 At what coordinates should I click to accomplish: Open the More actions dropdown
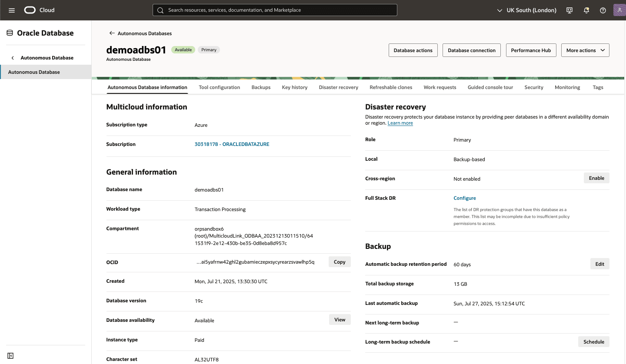[x=585, y=50]
